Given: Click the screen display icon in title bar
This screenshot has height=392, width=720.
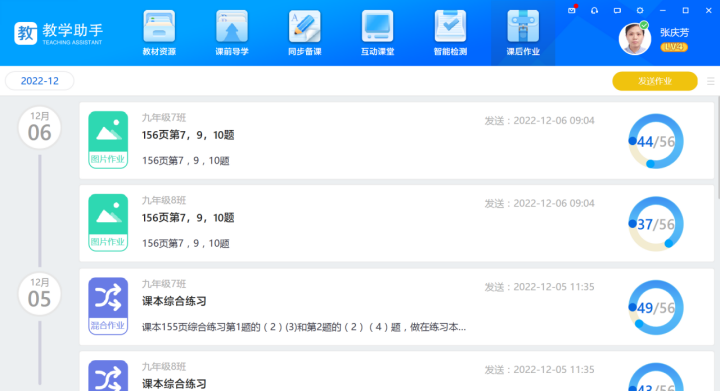Looking at the screenshot, I should click(617, 10).
